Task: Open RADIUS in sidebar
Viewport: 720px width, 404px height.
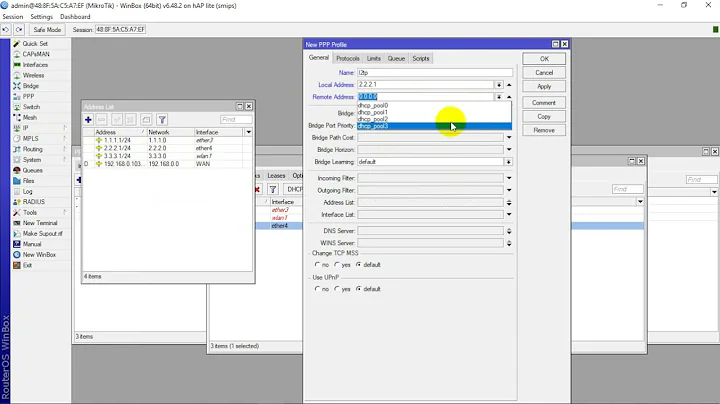Action: (34, 202)
